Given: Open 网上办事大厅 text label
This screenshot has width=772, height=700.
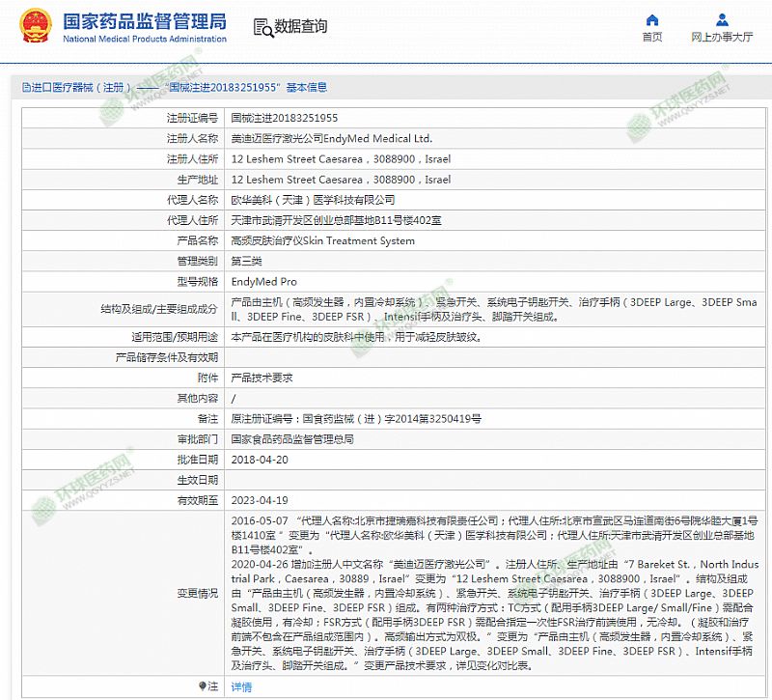Looking at the screenshot, I should click(x=721, y=38).
